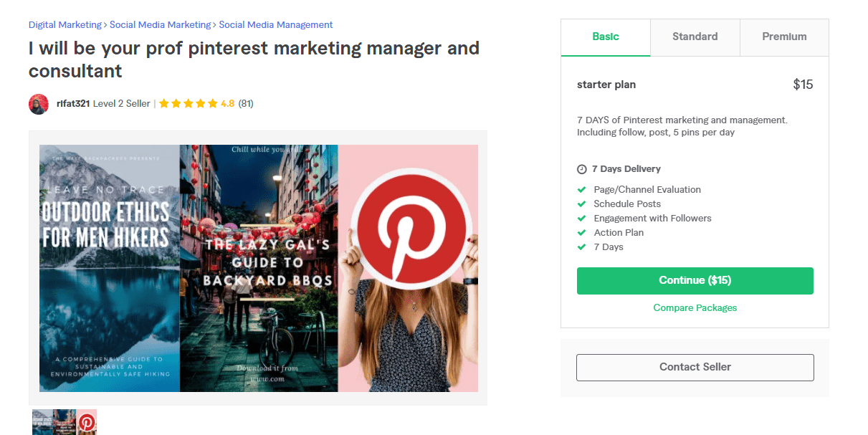
Task: Open the Premium package tab
Action: click(784, 37)
